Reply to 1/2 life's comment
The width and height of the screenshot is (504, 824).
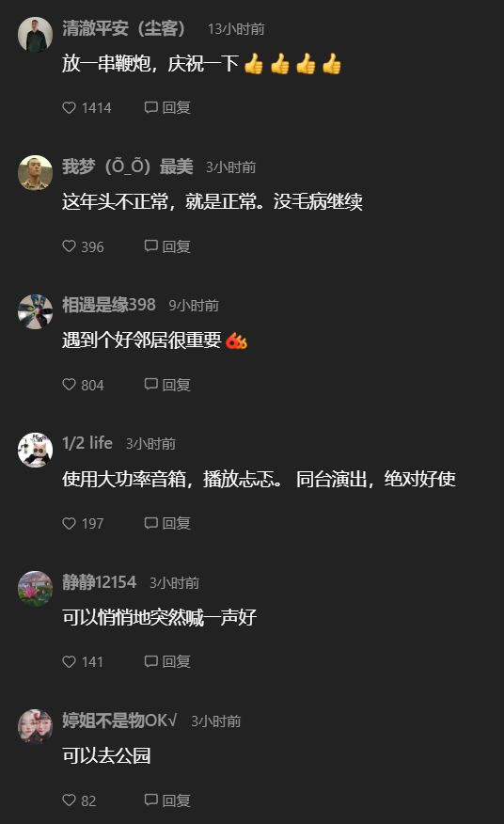167,523
